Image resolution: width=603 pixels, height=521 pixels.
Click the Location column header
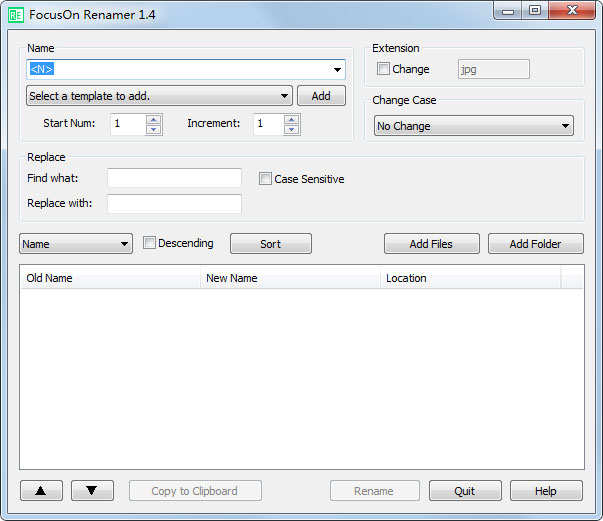471,278
